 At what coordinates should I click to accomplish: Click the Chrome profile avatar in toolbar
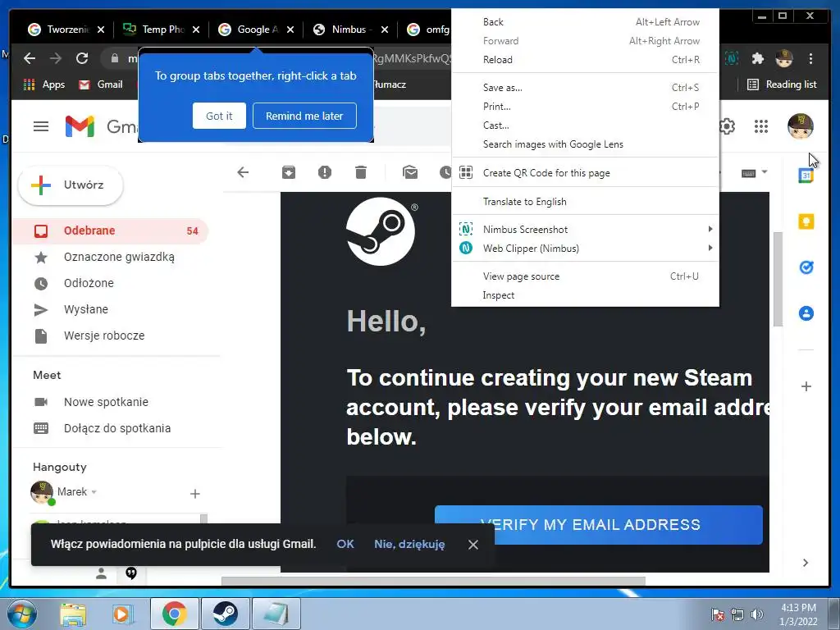(783, 58)
